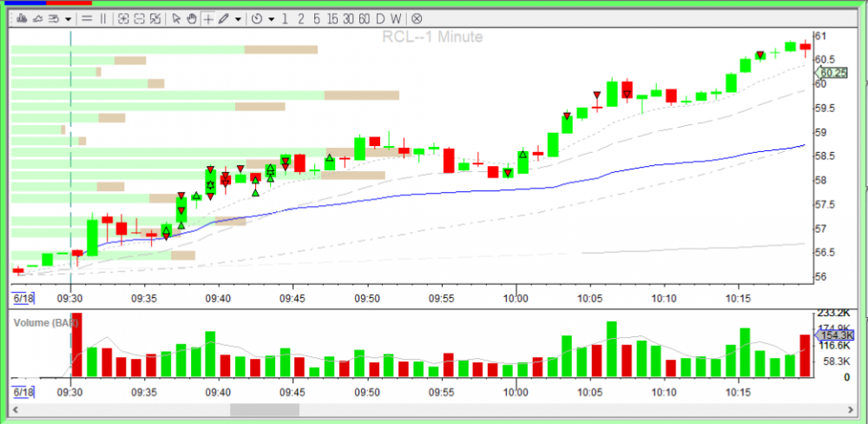The height and width of the screenshot is (424, 868).
Task: Select the vertical lines tool icon
Action: click(x=103, y=18)
